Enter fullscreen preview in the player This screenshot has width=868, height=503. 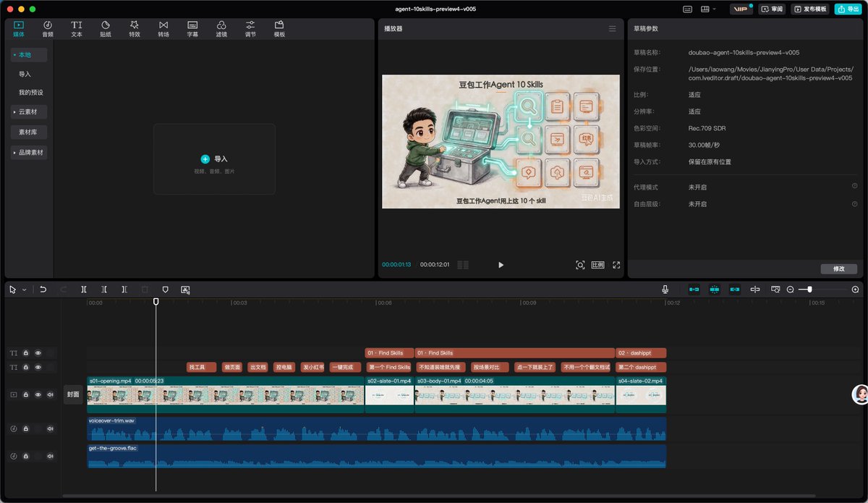(616, 265)
